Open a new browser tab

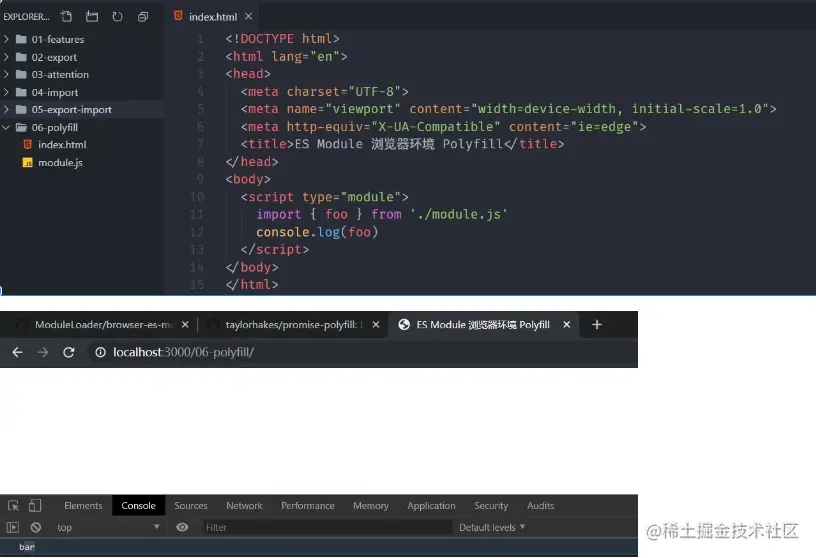[597, 325]
